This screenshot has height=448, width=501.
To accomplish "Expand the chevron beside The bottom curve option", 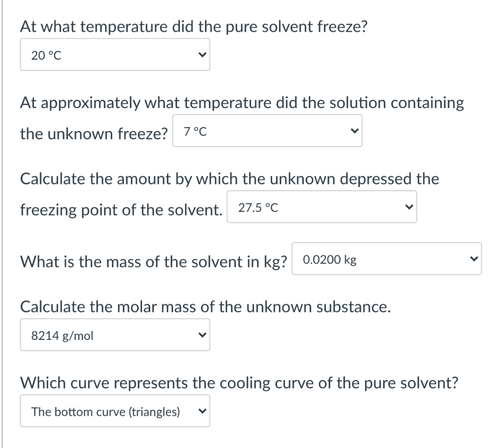I will [x=202, y=411].
